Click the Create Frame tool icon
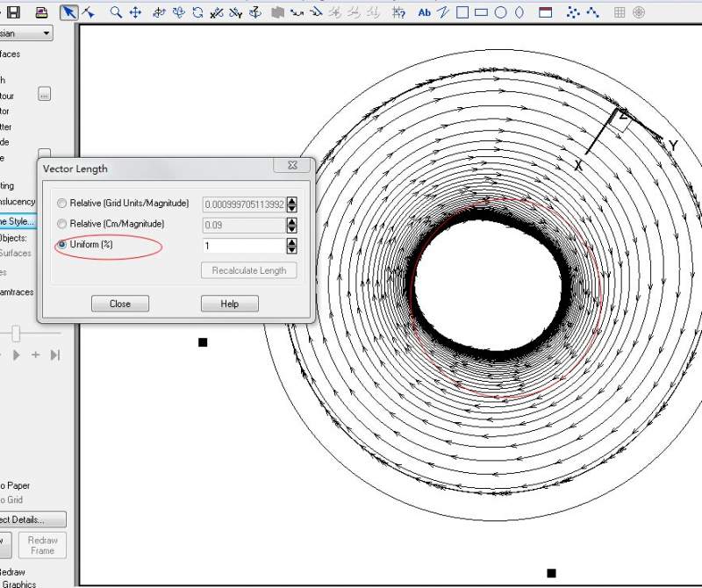Viewport: 702px width, 588px height. (x=545, y=12)
